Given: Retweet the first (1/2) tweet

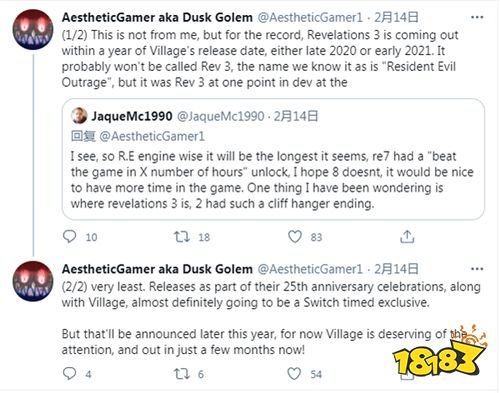Looking at the screenshot, I should tap(182, 237).
